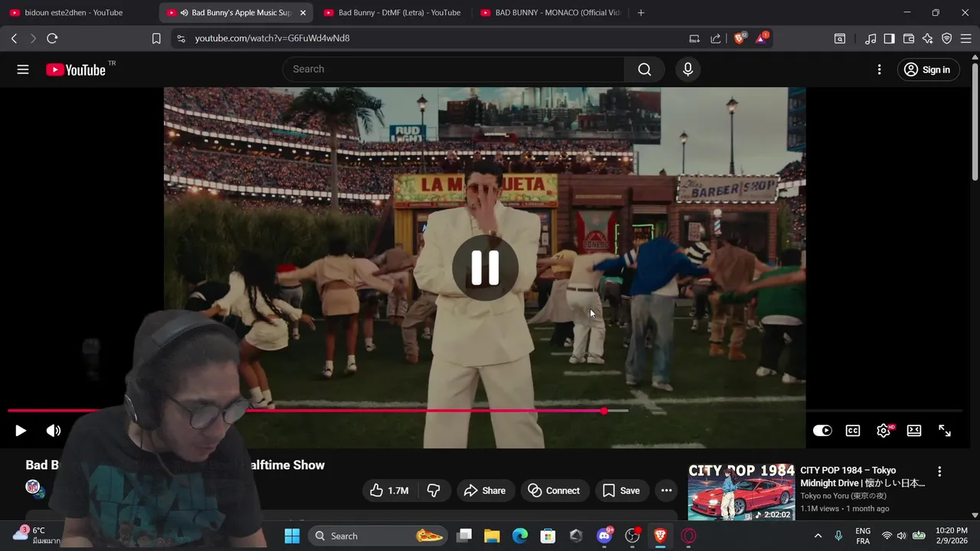
Task: Open a new browser tab
Action: [x=641, y=12]
